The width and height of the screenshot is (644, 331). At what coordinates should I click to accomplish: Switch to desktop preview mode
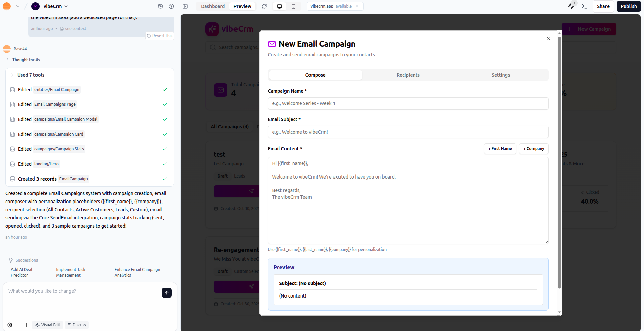pos(279,6)
